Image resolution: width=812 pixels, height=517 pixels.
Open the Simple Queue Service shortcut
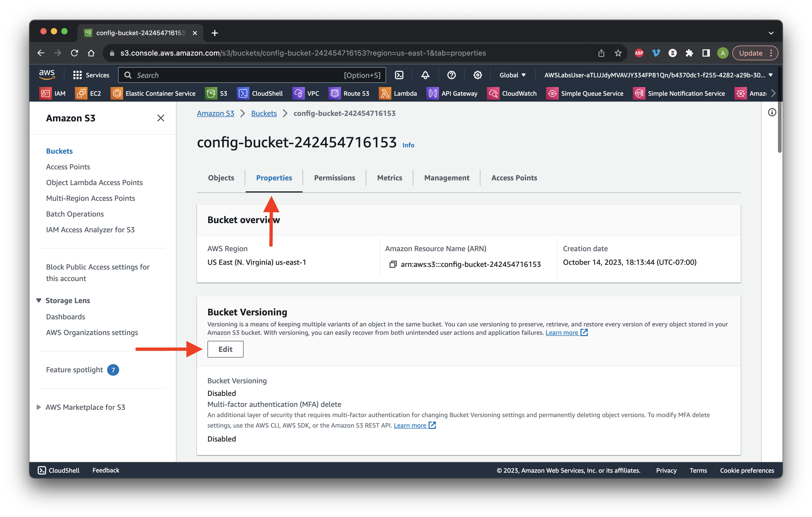pyautogui.click(x=585, y=94)
